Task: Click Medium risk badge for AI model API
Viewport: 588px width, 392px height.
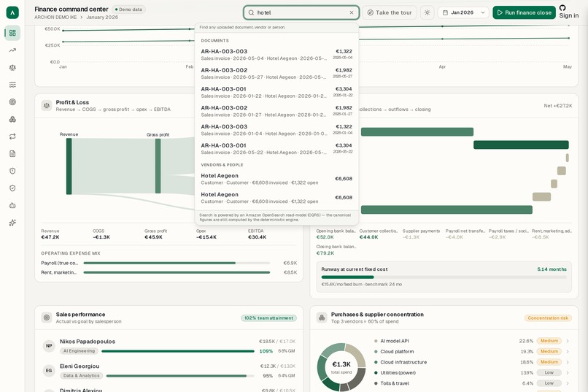Action: coord(549,341)
